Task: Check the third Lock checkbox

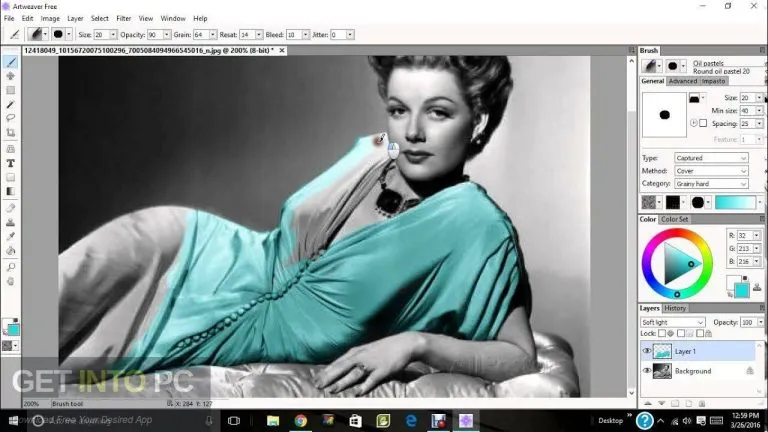Action: coord(700,334)
